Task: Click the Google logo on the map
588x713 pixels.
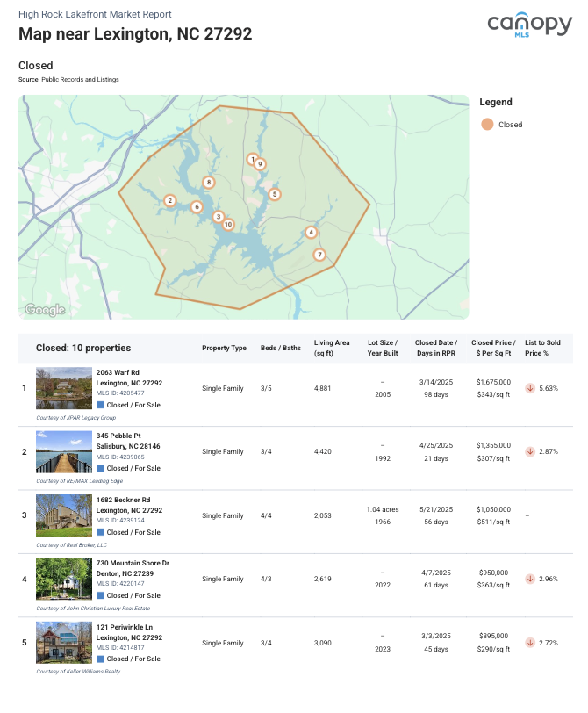Action: (45, 309)
